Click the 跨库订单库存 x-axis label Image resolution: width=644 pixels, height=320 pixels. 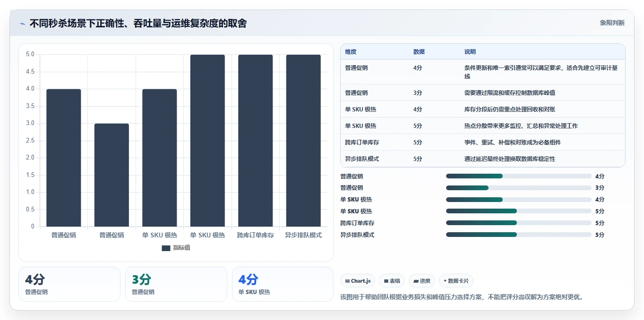point(256,235)
